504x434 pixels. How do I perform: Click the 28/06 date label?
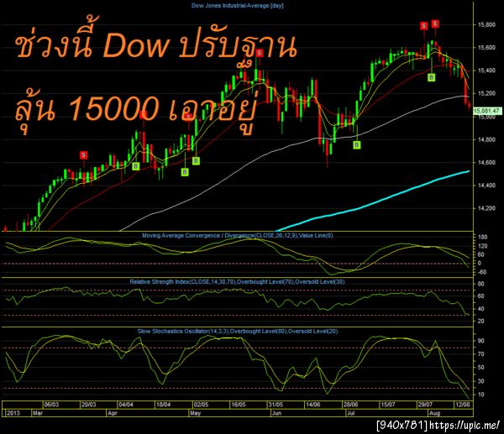click(350, 405)
